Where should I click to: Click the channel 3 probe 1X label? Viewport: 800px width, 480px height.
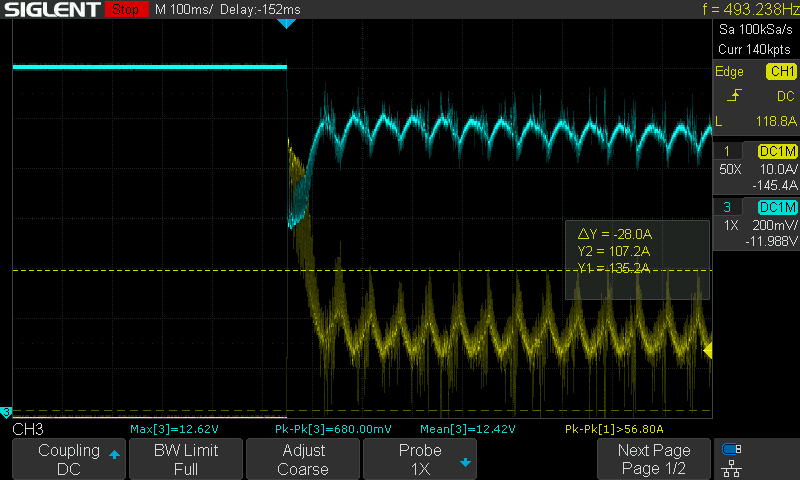tap(731, 225)
